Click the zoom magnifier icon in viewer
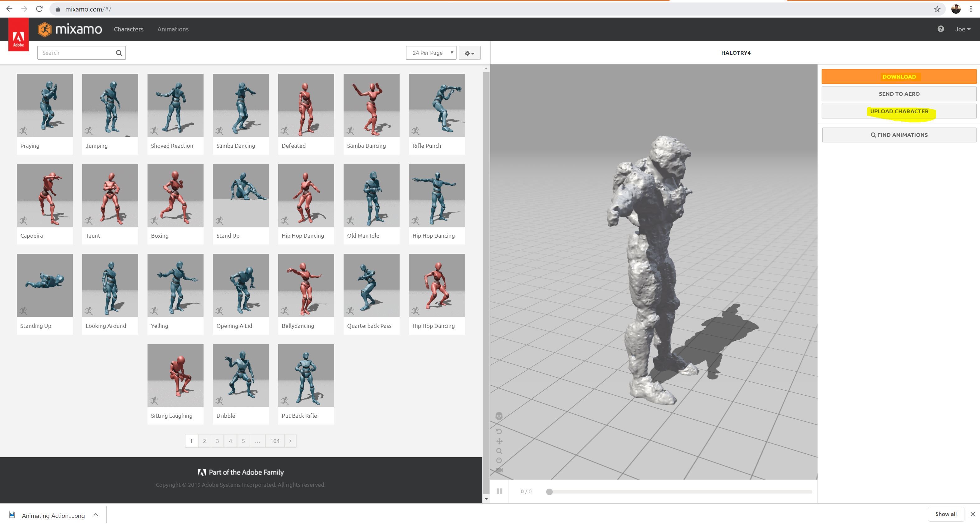The image size is (980, 525). (x=499, y=451)
